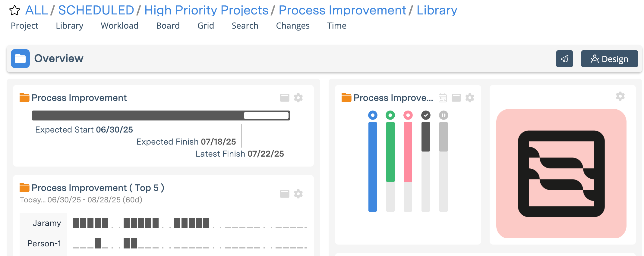Select the blue active status column indicator
Screen dimensions: 644x256
point(373,115)
